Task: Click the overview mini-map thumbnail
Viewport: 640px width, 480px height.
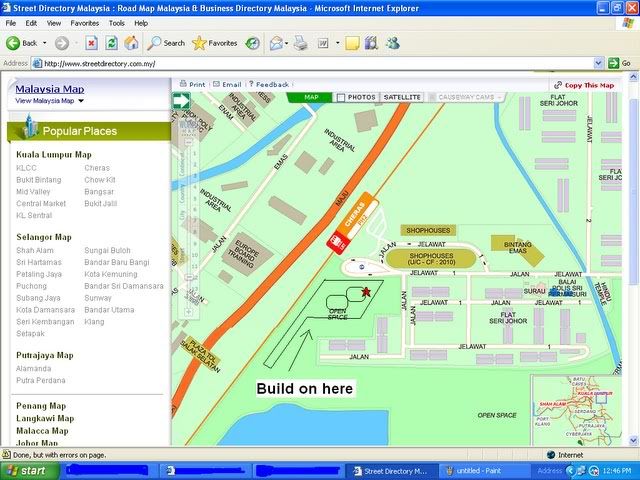Action: (x=576, y=410)
